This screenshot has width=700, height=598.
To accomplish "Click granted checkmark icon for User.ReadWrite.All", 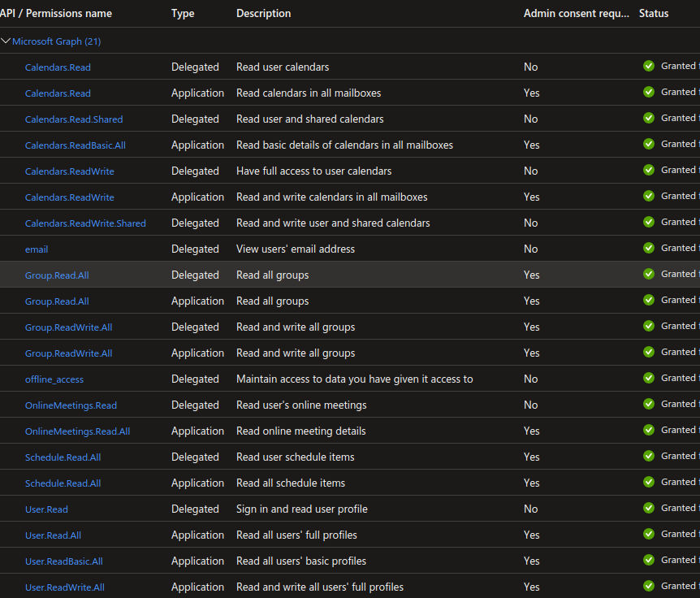I will click(649, 586).
